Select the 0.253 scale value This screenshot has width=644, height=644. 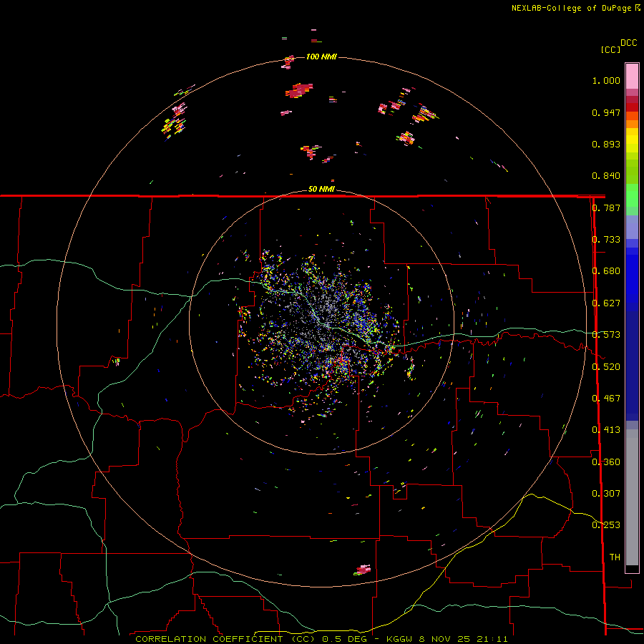tap(606, 525)
